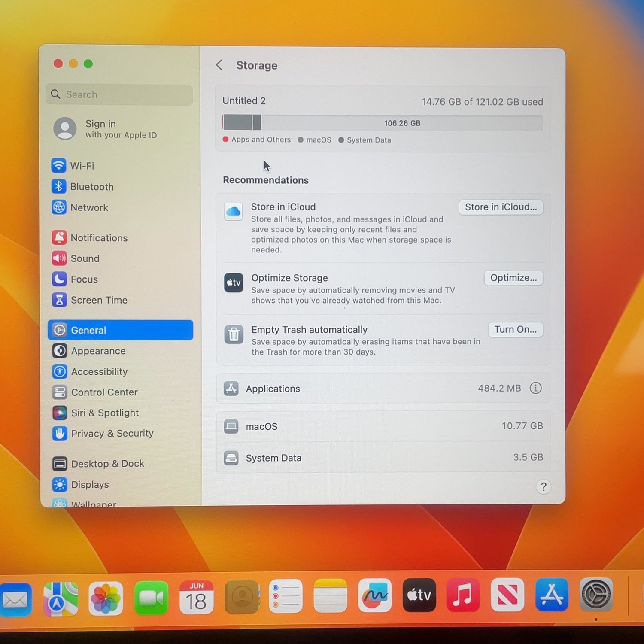Image resolution: width=644 pixels, height=644 pixels.
Task: Click the "10.77 GB" macOS size
Action: pyautogui.click(x=522, y=425)
